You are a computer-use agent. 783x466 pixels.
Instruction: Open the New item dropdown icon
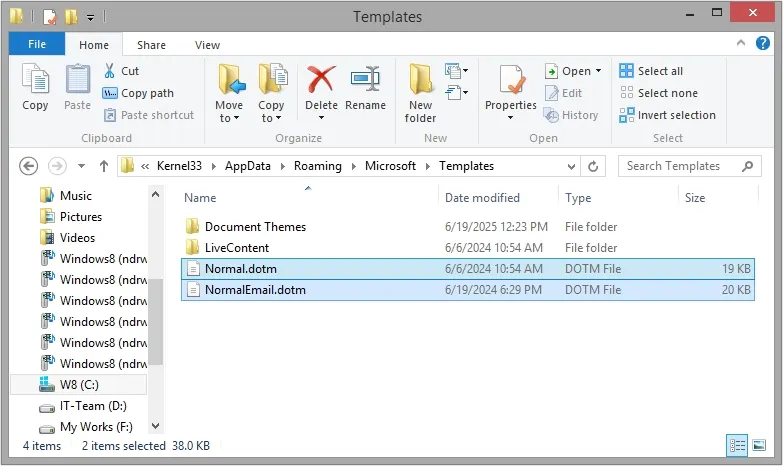pyautogui.click(x=456, y=71)
